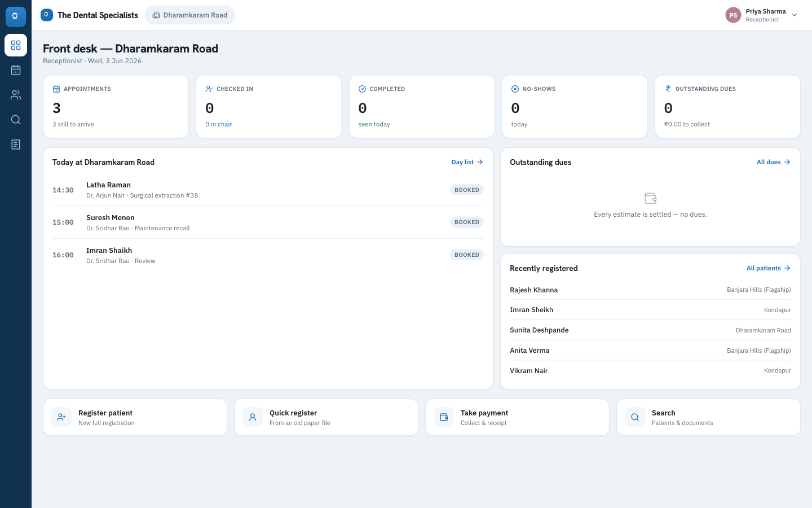812x508 pixels.
Task: Click the Take payment button
Action: pyautogui.click(x=517, y=417)
